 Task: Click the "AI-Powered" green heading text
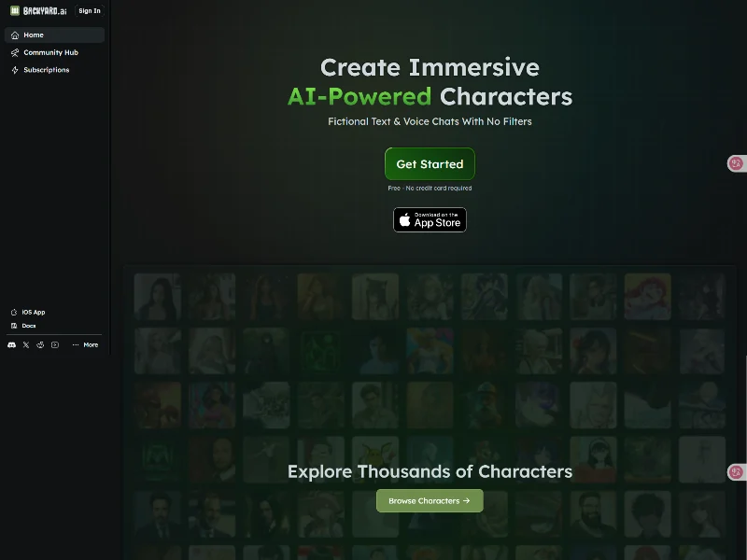[x=359, y=96]
